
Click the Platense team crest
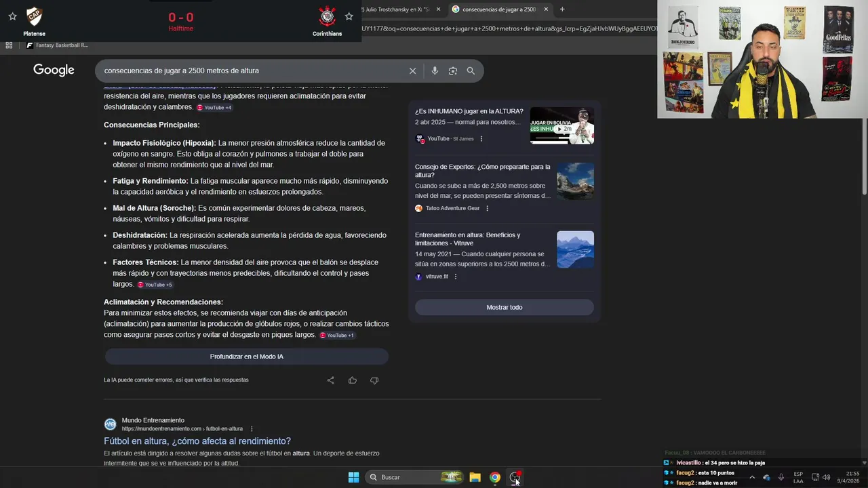(x=34, y=16)
